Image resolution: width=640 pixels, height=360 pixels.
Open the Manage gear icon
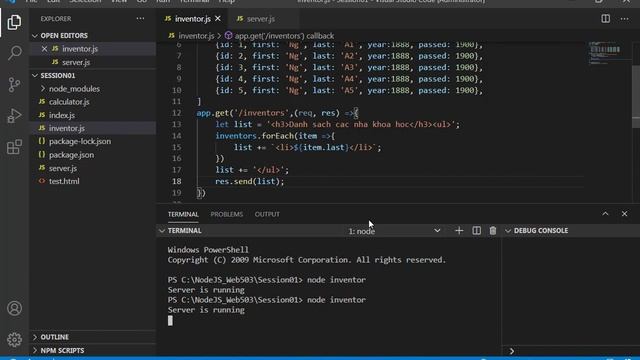point(14,339)
